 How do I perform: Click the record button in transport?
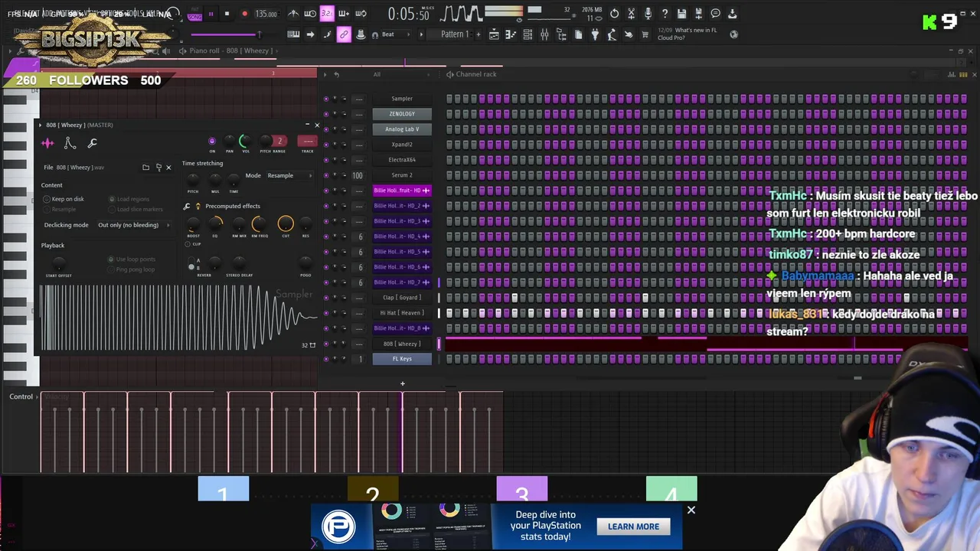(244, 14)
